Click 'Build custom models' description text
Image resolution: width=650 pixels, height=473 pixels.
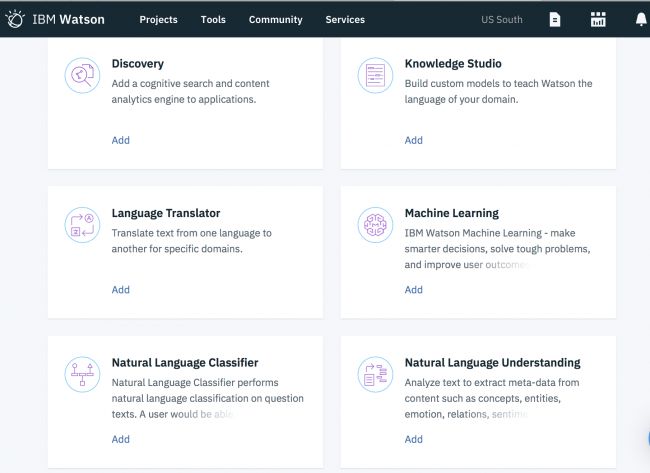click(x=498, y=91)
